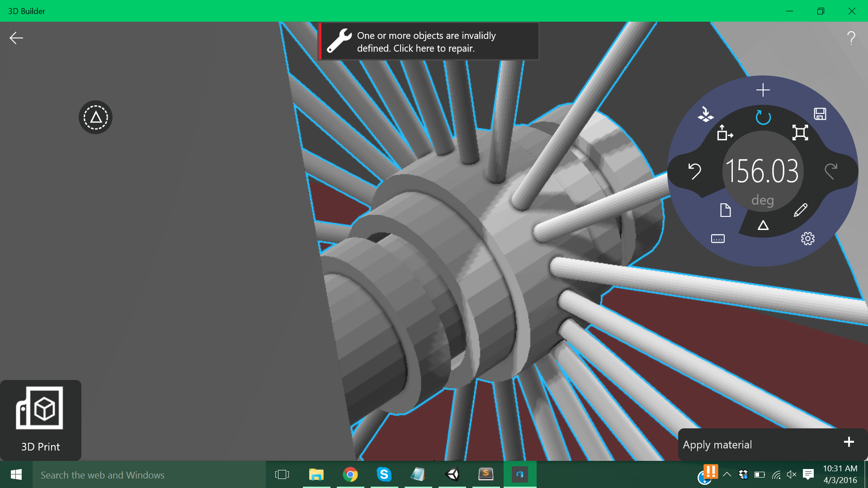Image resolution: width=868 pixels, height=488 pixels.
Task: Go back with the back arrow
Action: click(16, 38)
